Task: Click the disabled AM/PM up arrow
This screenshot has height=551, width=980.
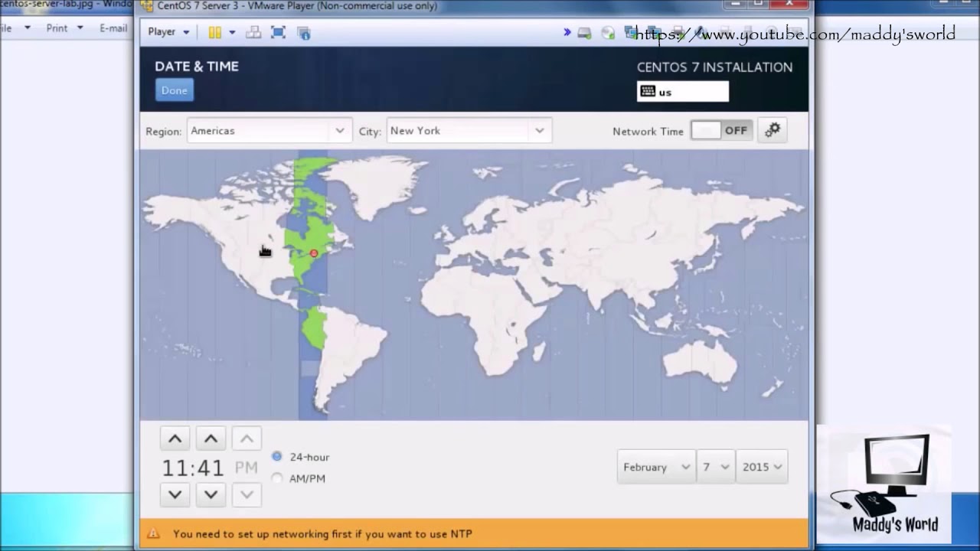Action: [x=247, y=439]
